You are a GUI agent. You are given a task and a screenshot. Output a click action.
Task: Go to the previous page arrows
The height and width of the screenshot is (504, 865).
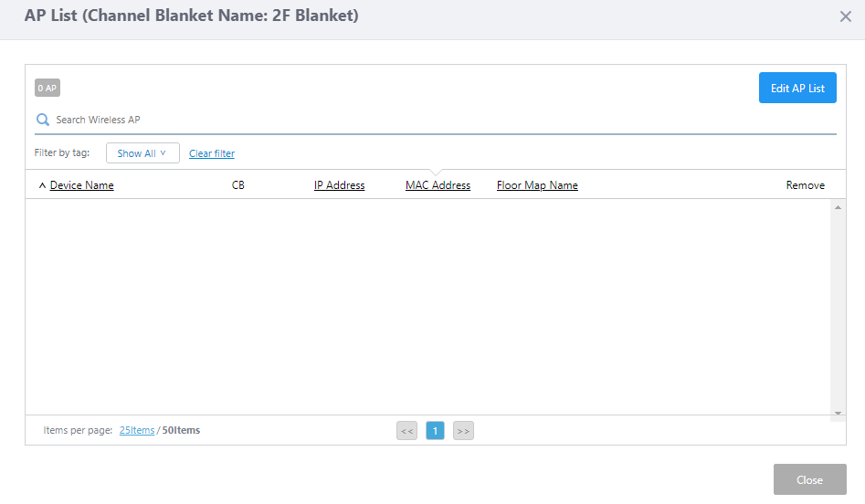[406, 431]
